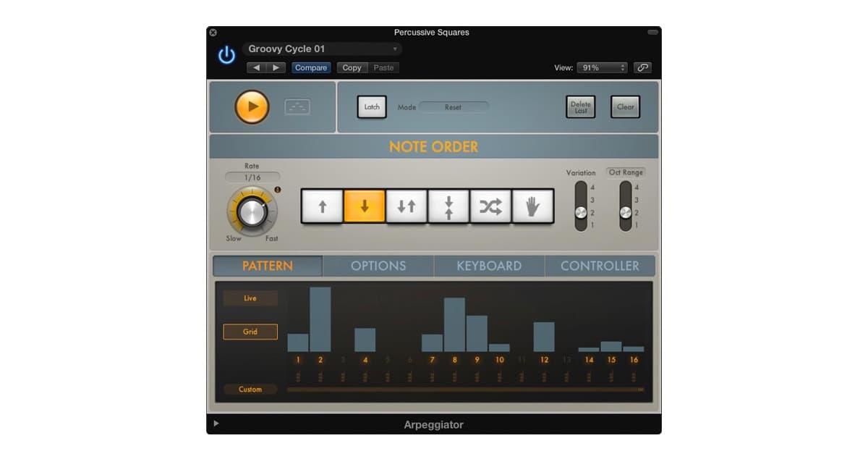The width and height of the screenshot is (868, 454).
Task: Choose the Outside-In note order icon
Action: tap(448, 206)
